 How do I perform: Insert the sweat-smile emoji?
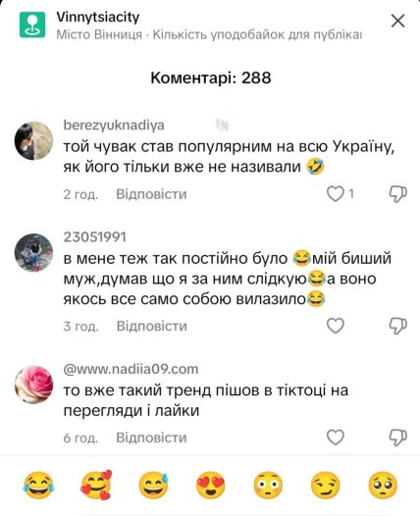pyautogui.click(x=153, y=485)
